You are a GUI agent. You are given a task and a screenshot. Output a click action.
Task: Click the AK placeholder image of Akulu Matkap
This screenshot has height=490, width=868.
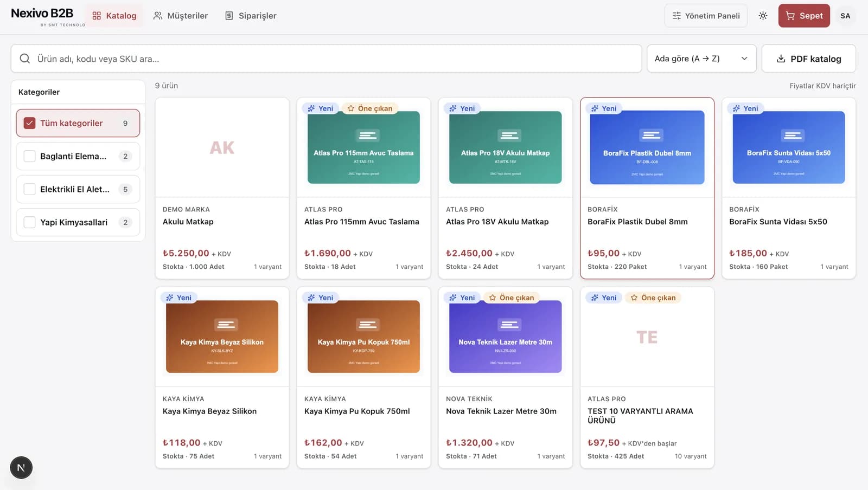click(x=222, y=147)
